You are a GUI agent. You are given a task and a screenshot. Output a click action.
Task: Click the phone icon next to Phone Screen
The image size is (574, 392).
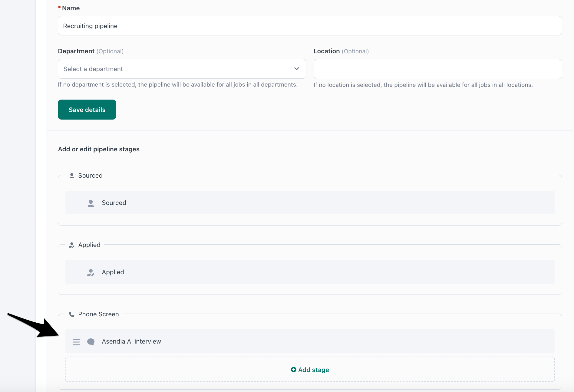tap(72, 314)
